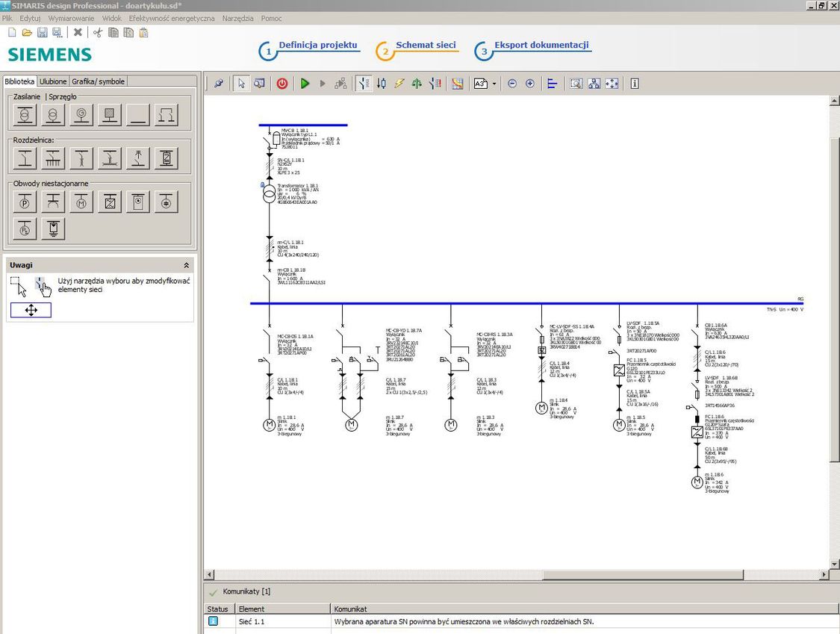Save the project with the floppy disk icon
840x634 pixels.
click(43, 33)
